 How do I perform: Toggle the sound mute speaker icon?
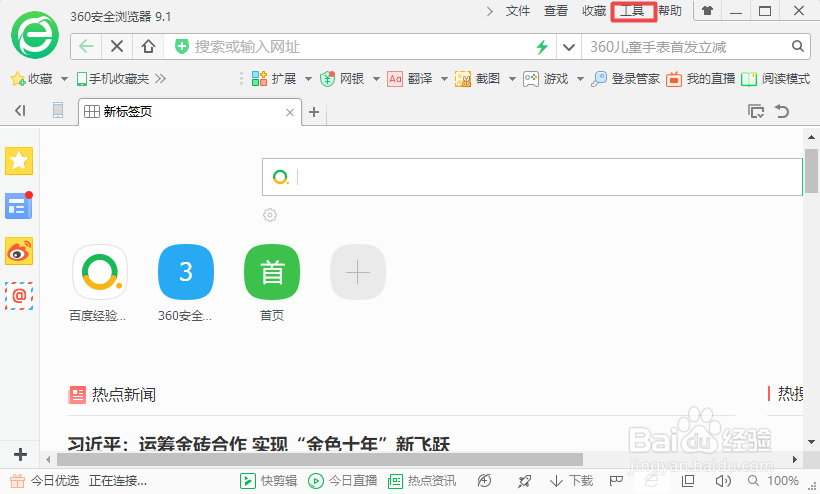pyautogui.click(x=723, y=480)
